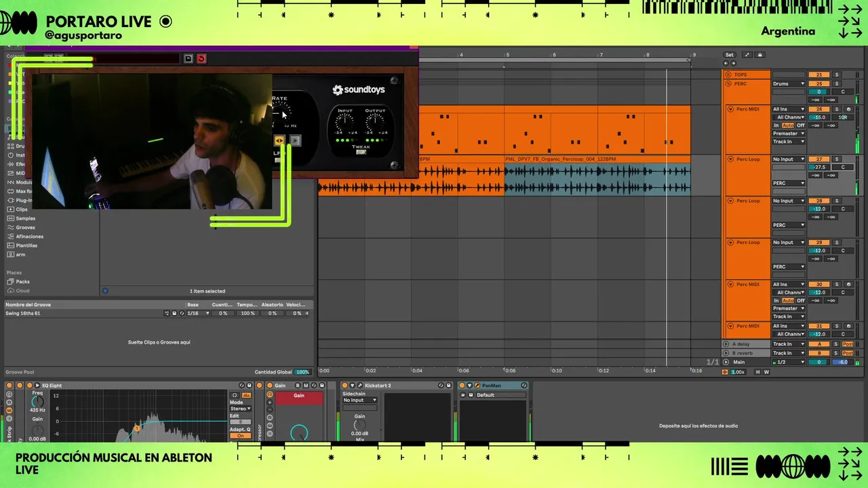This screenshot has height=488, width=868.
Task: Click the hot-swap icon on Kickstart 2
Action: click(441, 386)
